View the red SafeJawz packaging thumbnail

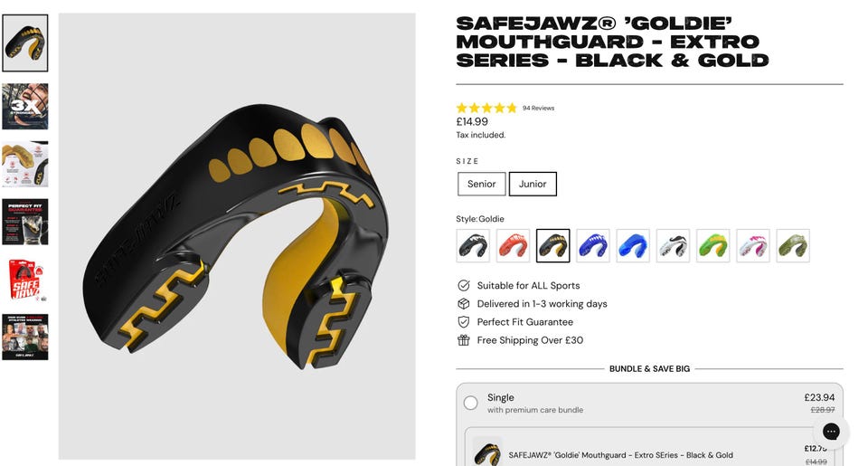(25, 280)
